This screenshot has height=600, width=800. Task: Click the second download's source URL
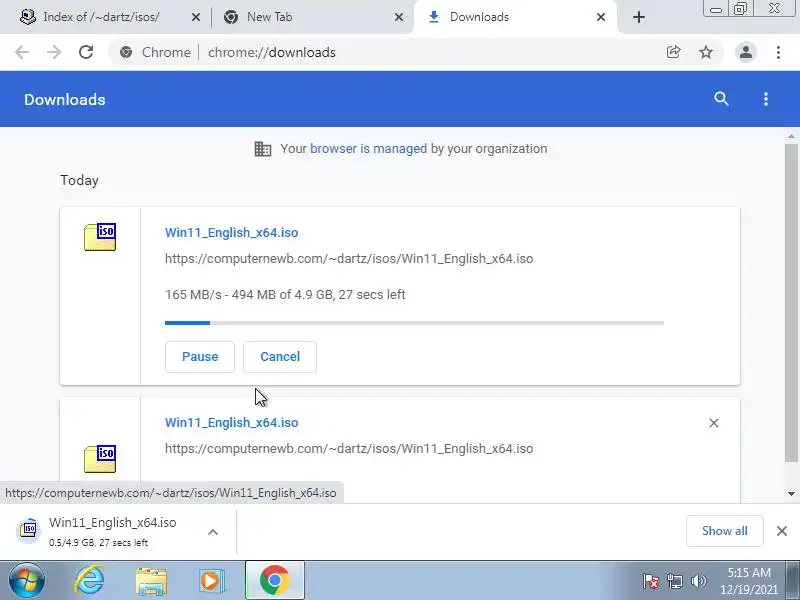click(x=349, y=449)
